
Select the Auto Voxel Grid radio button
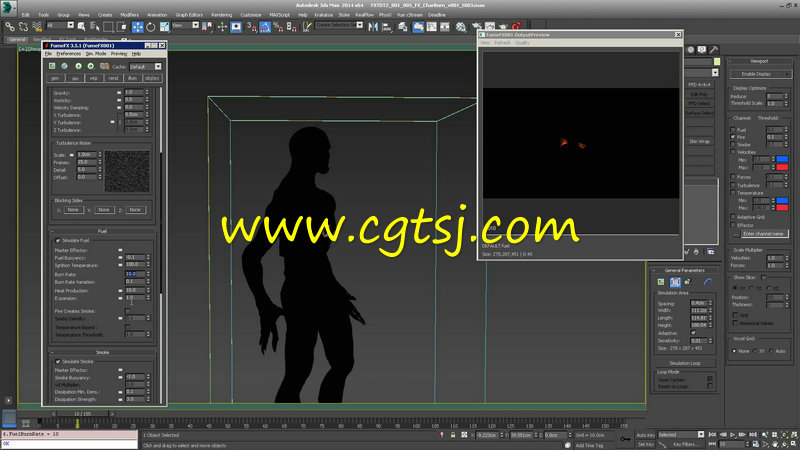coord(771,351)
